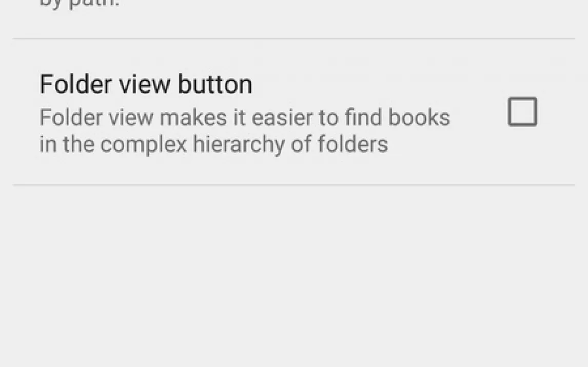
Task: Tap the "Folder view button" setting title
Action: [146, 84]
